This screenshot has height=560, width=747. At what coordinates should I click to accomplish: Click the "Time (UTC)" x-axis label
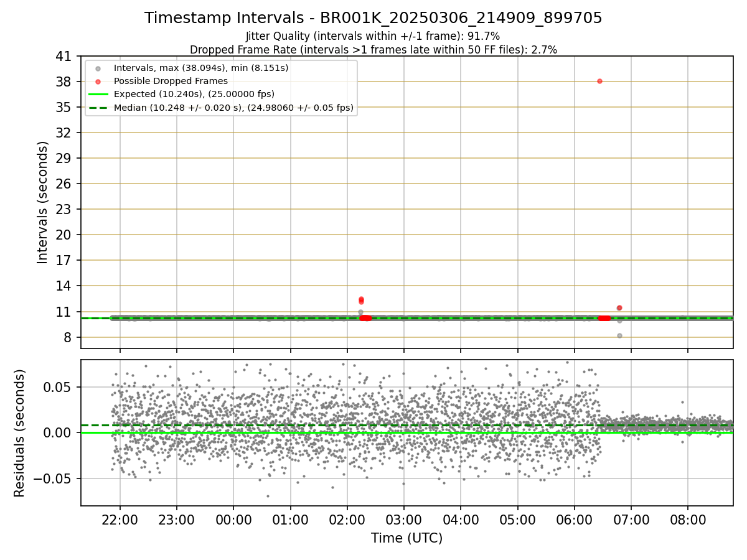406,538
